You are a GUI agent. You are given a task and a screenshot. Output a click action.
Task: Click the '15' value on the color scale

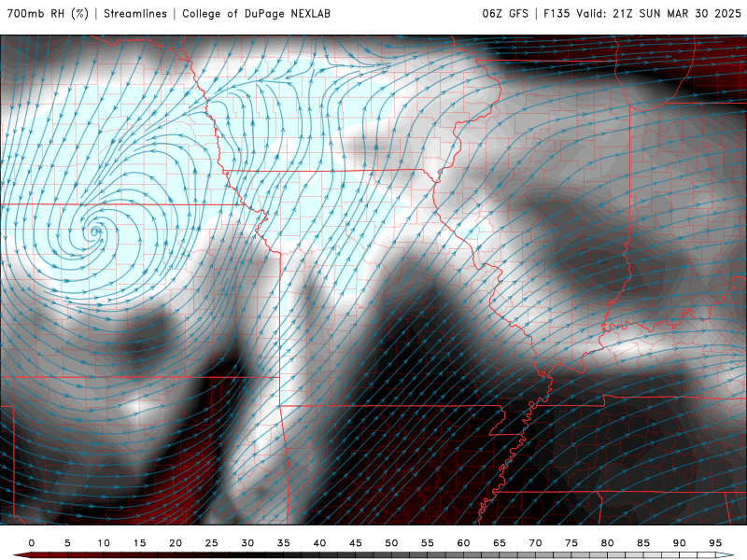pos(139,543)
